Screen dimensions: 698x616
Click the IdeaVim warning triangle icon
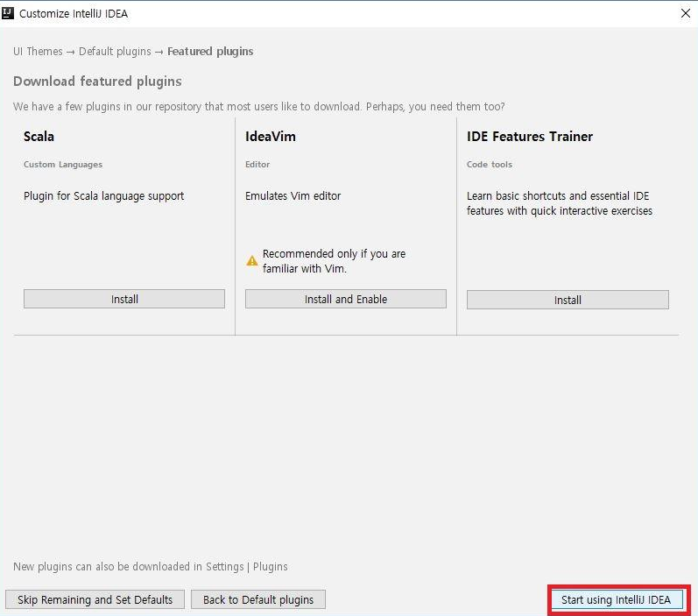point(252,260)
